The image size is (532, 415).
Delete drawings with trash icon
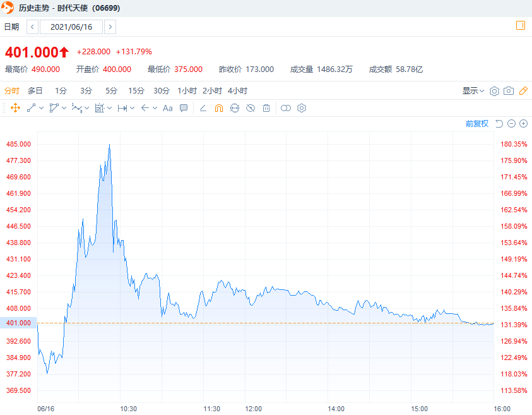[x=266, y=109]
